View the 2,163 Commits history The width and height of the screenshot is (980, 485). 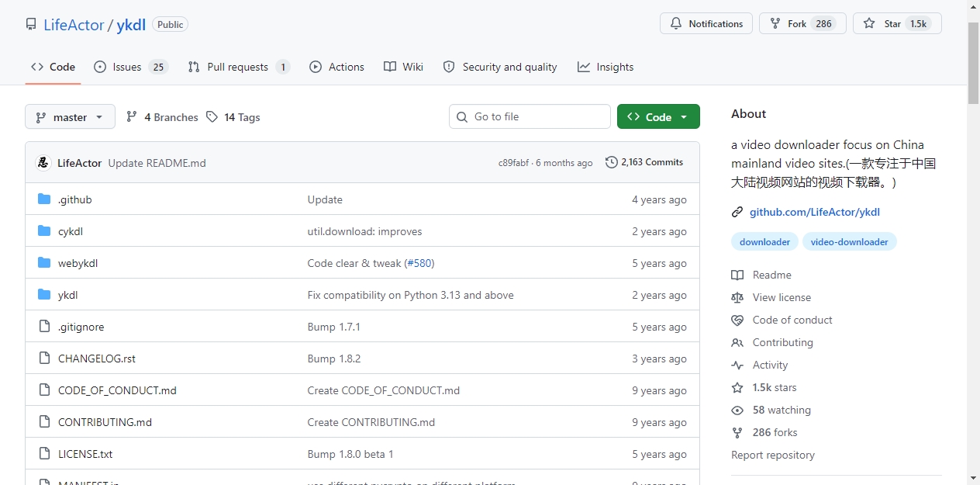[x=644, y=162]
